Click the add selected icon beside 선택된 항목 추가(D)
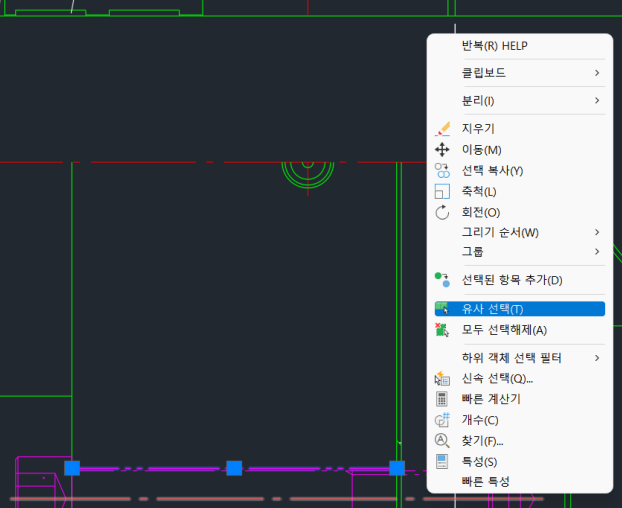Image resolution: width=622 pixels, height=508 pixels. 442,280
